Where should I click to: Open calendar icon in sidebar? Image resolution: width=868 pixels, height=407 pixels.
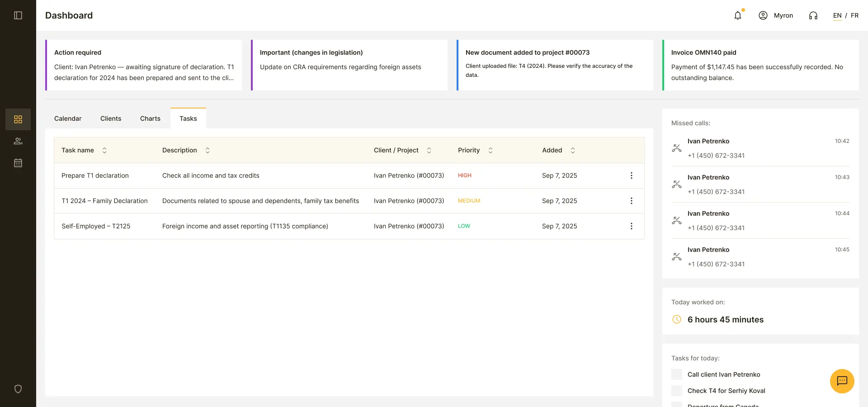point(18,163)
